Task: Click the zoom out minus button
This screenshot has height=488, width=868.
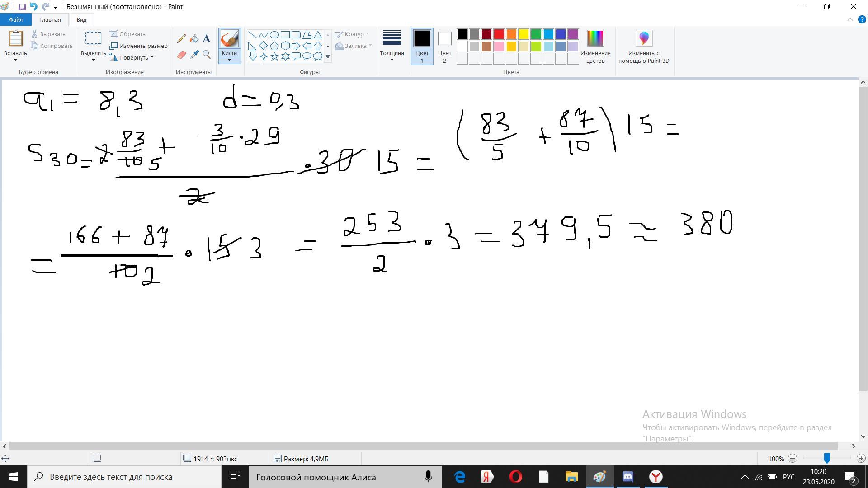Action: tap(793, 458)
